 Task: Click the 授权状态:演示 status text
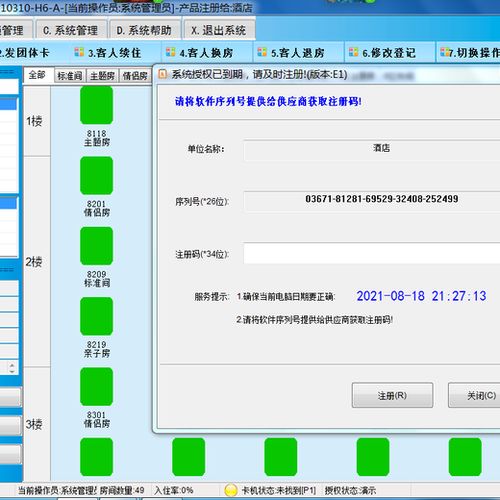[x=350, y=490]
